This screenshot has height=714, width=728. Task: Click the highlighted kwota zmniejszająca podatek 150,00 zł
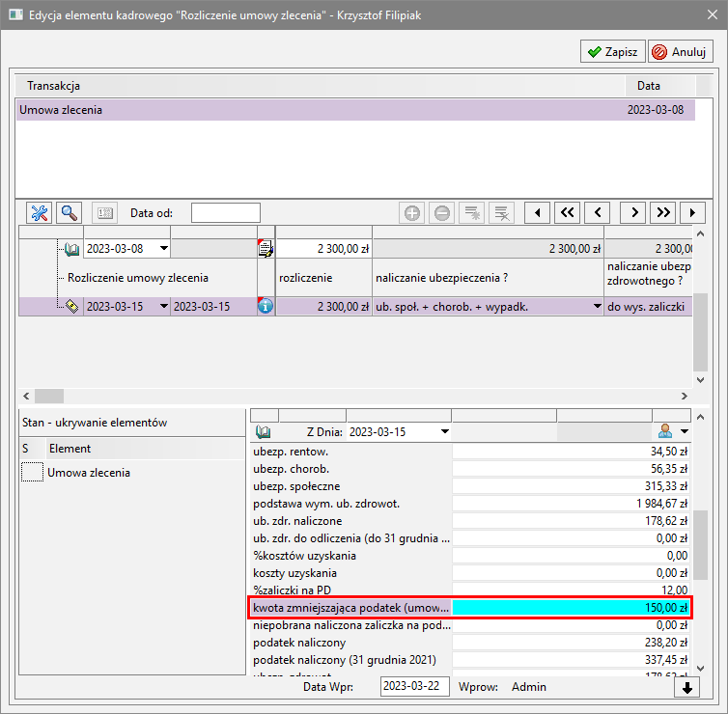[x=571, y=608]
